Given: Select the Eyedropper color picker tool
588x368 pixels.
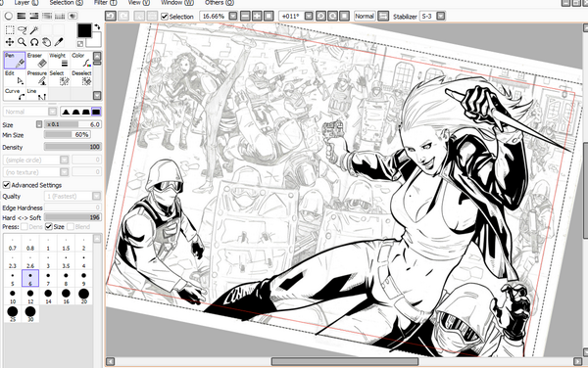Looking at the screenshot, I should 59,42.
